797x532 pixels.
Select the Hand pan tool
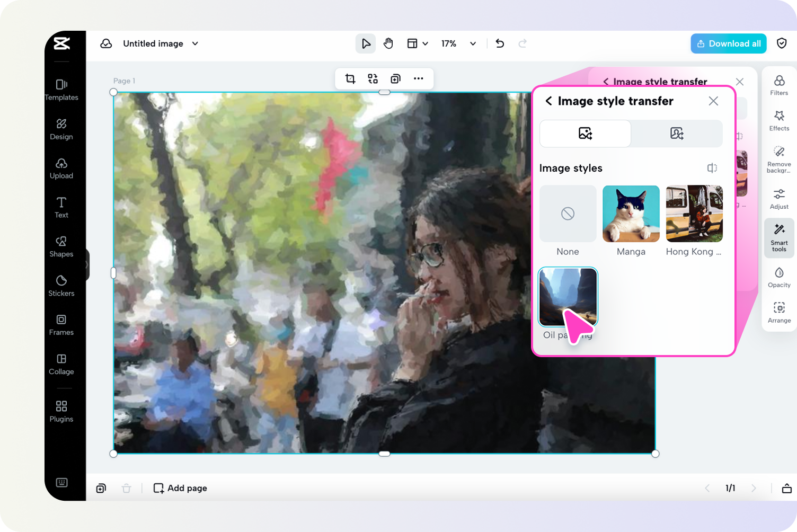[388, 43]
